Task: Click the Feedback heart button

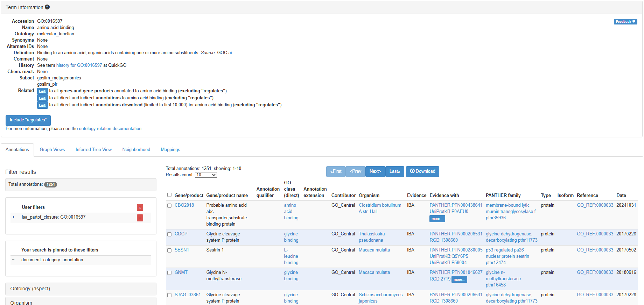Action: point(625,22)
